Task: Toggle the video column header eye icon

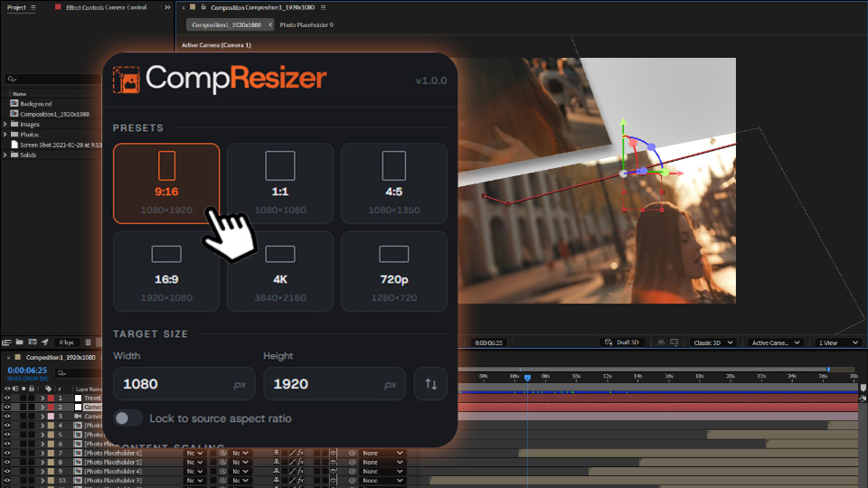Action: point(7,389)
